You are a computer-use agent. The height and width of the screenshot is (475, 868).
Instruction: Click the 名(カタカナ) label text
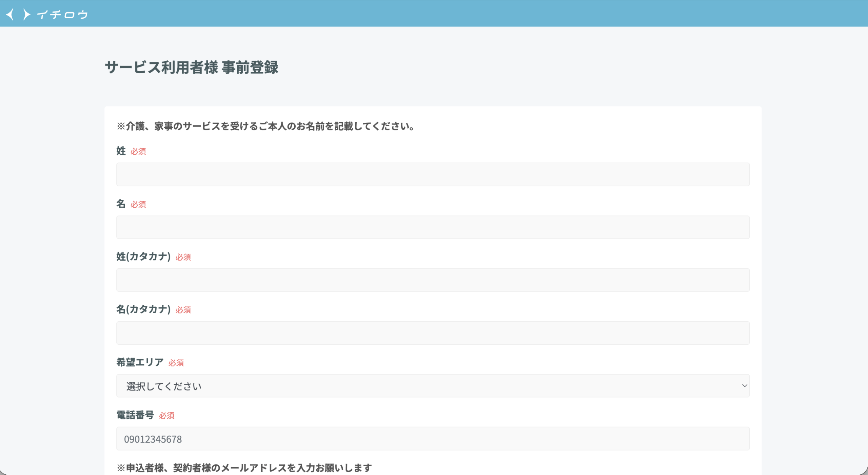[143, 309]
